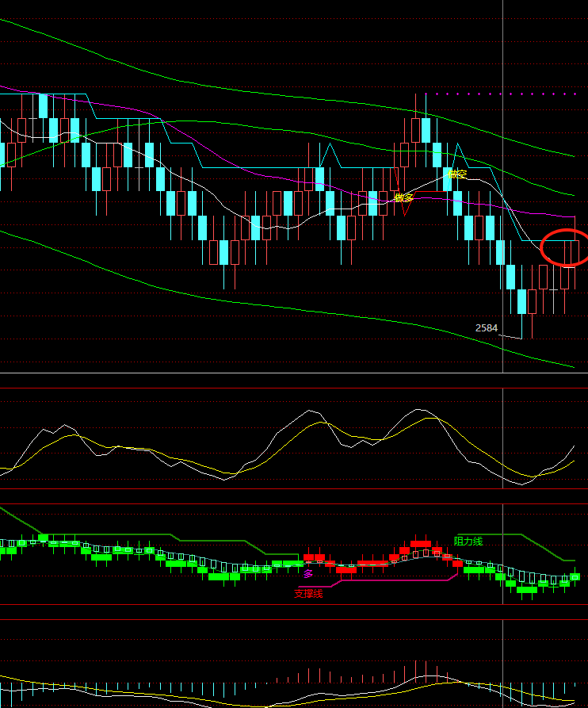Click the 支撑线 support line label

click(309, 594)
